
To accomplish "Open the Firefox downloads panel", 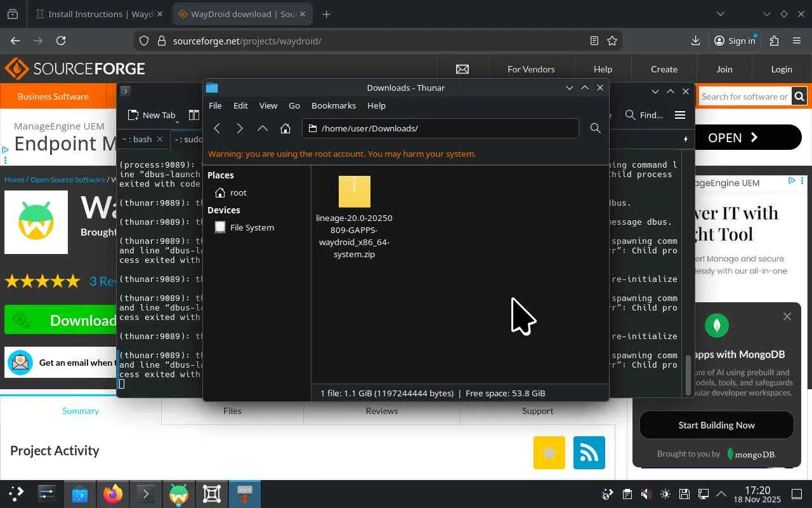I will click(x=695, y=41).
